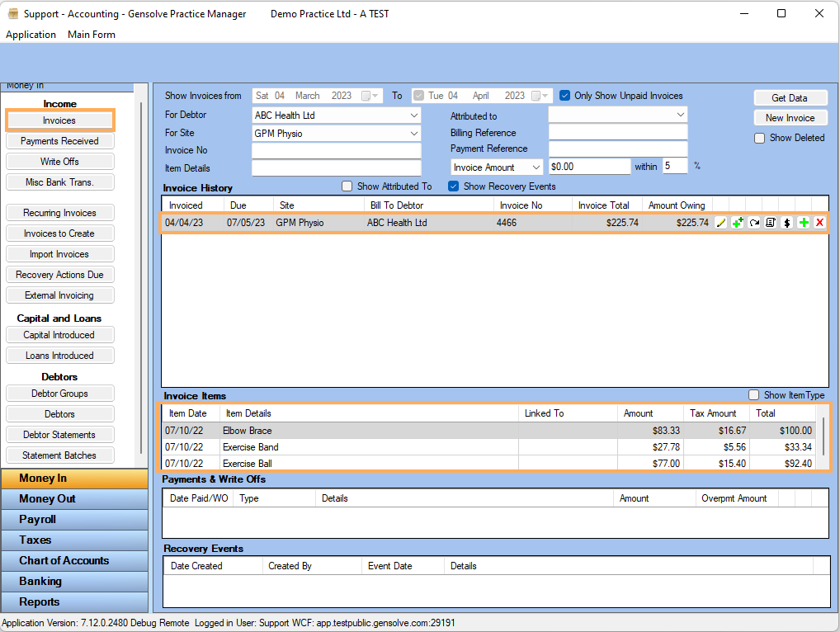840x632 pixels.
Task: Enable the Show Deleted checkbox
Action: click(x=759, y=138)
